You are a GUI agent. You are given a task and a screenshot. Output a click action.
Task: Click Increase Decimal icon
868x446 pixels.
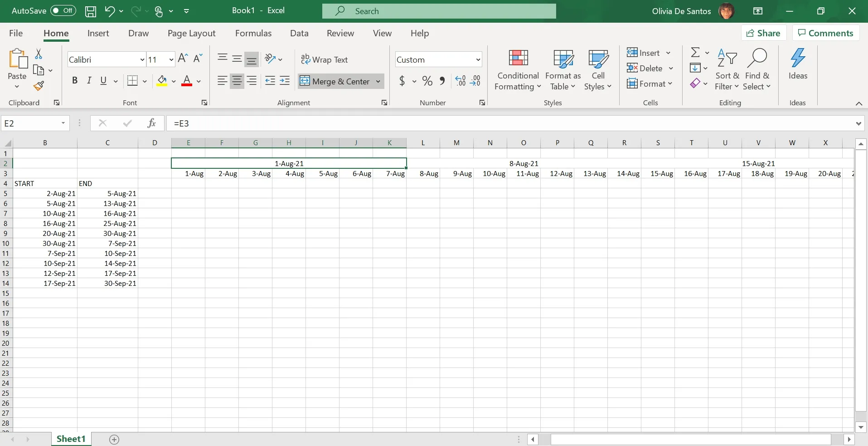pos(461,80)
